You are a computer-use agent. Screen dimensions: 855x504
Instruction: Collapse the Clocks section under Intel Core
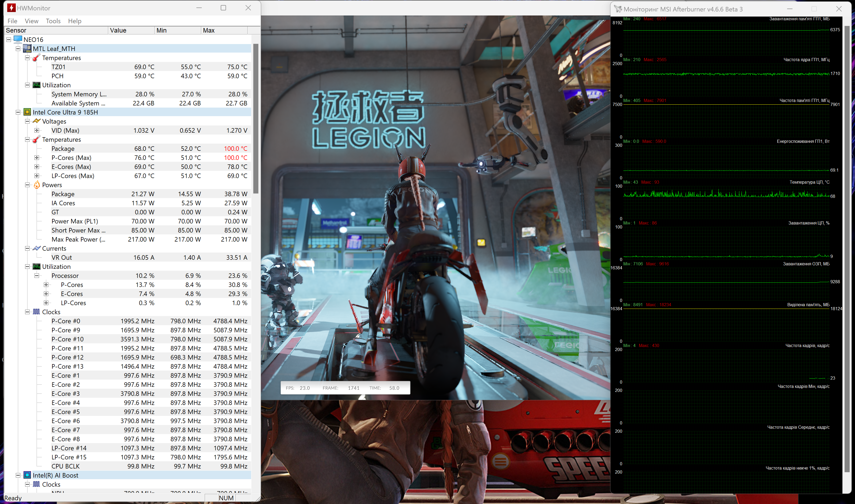pos(28,312)
